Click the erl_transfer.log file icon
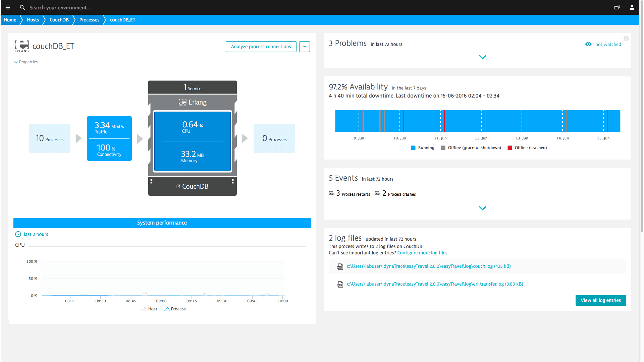This screenshot has width=644, height=362. coord(340,285)
